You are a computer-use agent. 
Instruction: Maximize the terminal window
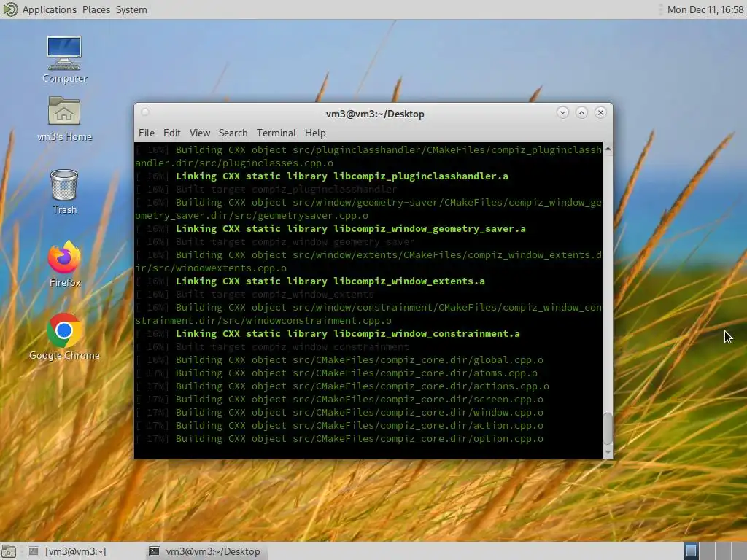(581, 112)
